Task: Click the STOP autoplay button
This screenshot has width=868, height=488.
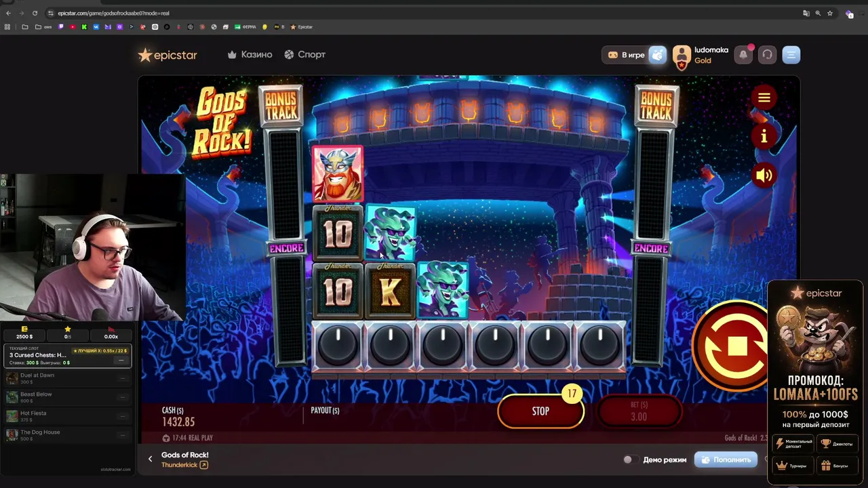Action: point(540,411)
